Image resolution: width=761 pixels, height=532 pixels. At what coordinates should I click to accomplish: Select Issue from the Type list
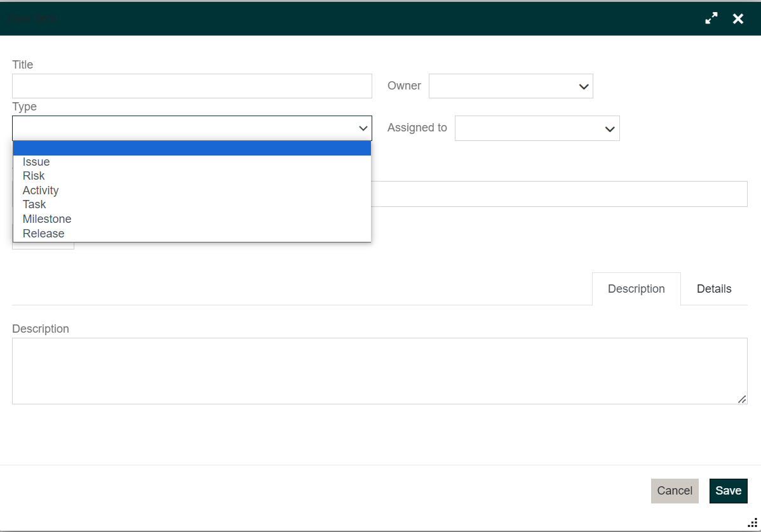pos(36,161)
